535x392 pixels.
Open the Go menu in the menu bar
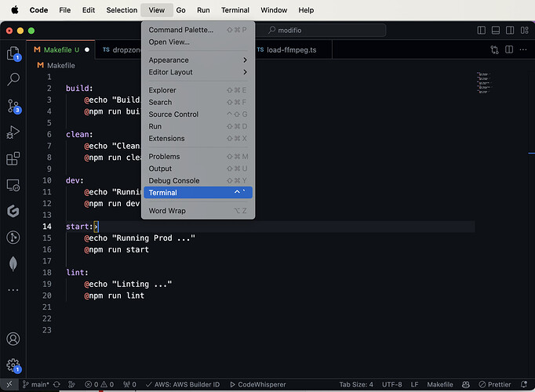(181, 10)
